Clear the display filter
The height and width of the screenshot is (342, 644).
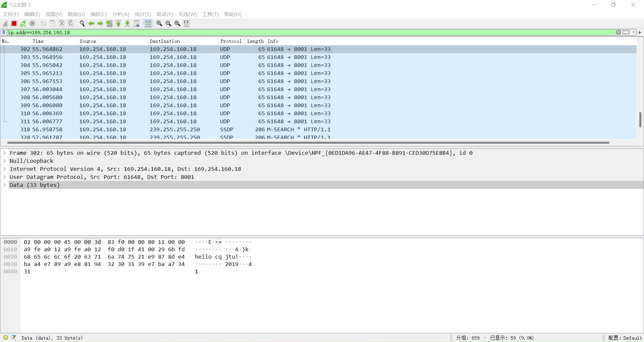[x=618, y=32]
